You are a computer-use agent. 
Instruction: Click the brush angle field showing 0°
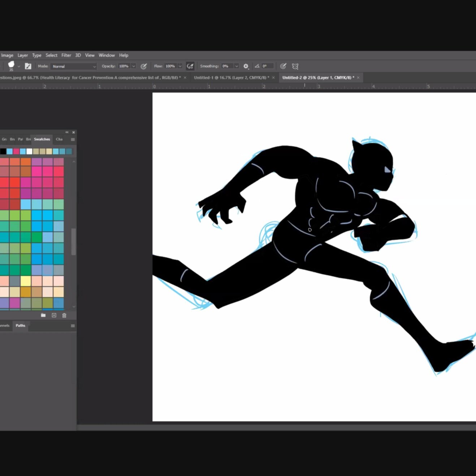267,66
